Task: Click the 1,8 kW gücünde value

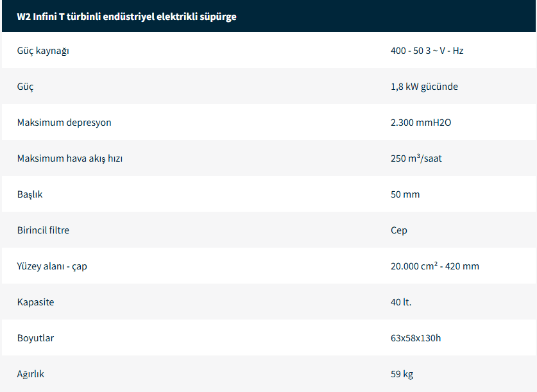Action: [424, 87]
